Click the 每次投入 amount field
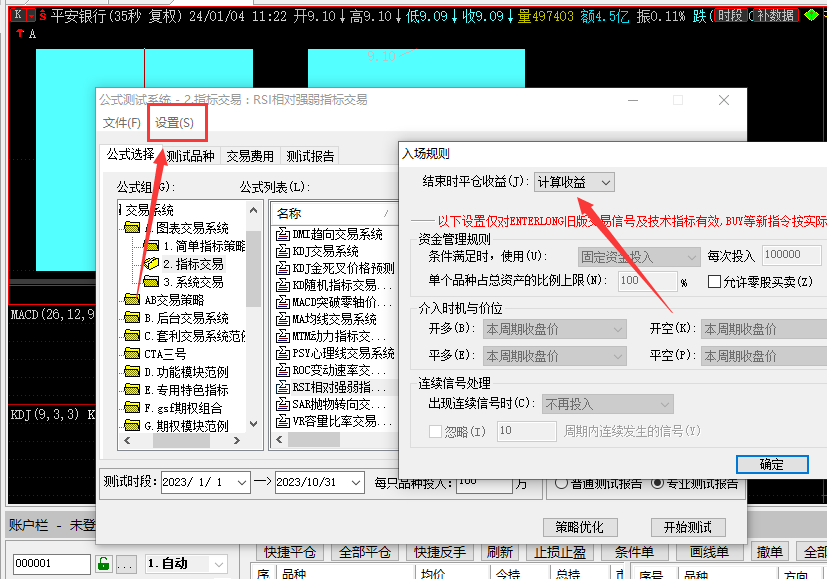This screenshot has height=579, width=827. coord(791,255)
